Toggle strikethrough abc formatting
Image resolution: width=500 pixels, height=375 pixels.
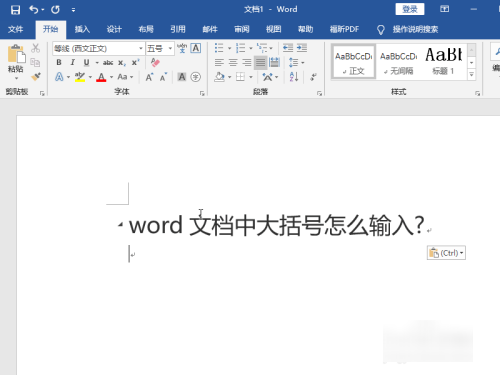tap(108, 63)
